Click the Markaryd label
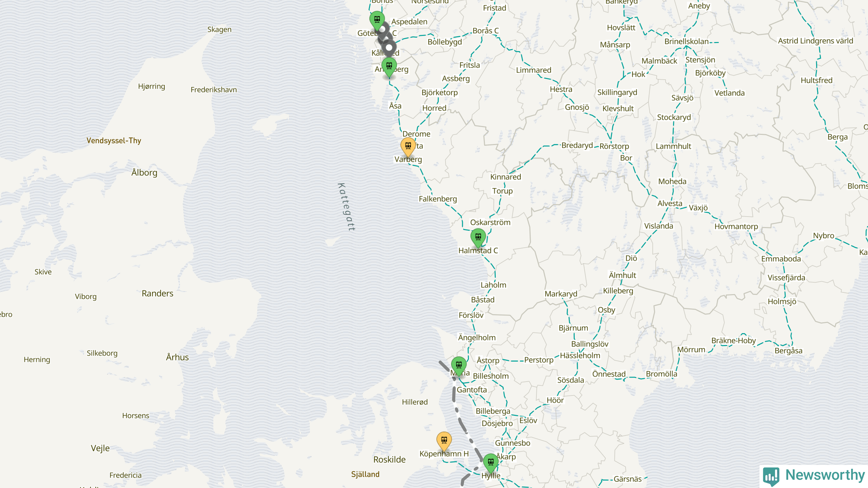The width and height of the screenshot is (868, 488). 561,294
